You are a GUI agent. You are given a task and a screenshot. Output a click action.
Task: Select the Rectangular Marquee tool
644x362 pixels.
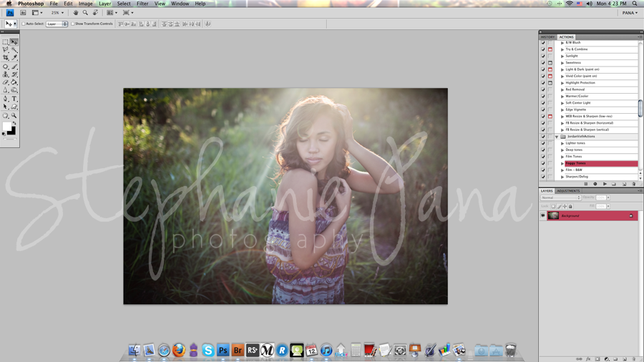tap(5, 42)
